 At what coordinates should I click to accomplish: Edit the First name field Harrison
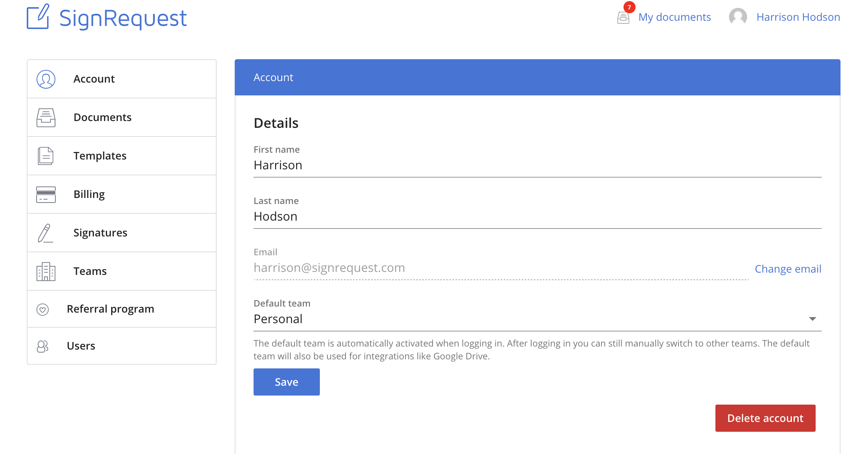point(537,166)
